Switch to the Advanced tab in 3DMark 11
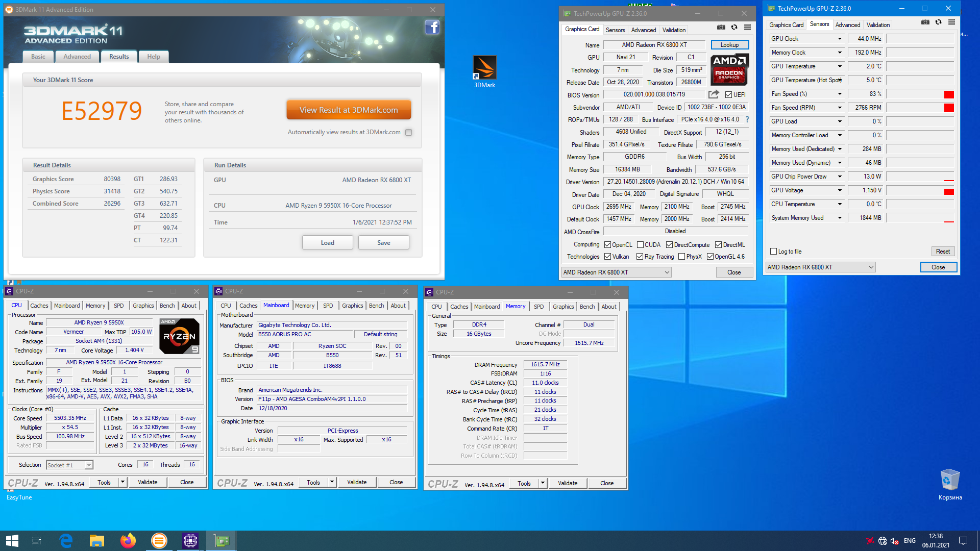 tap(77, 57)
